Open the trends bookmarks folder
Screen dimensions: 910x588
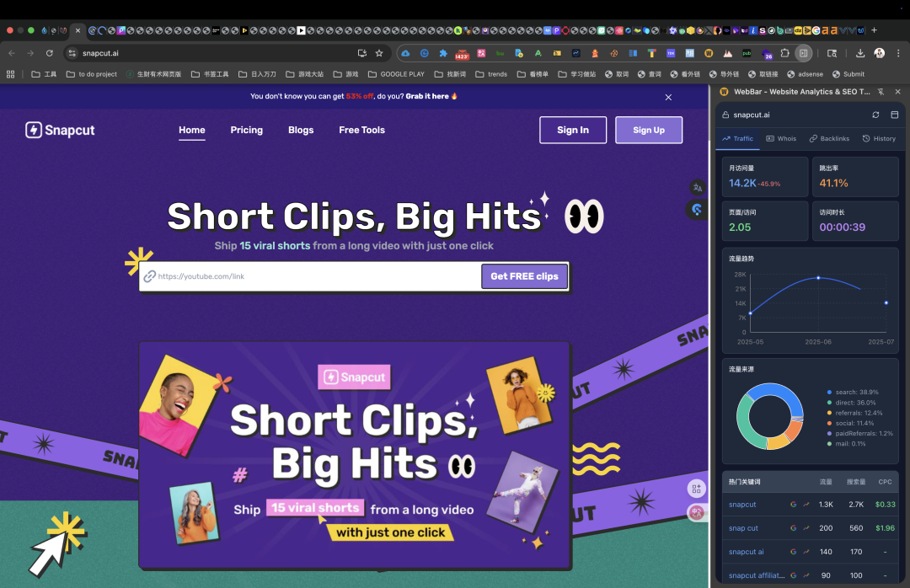[491, 74]
